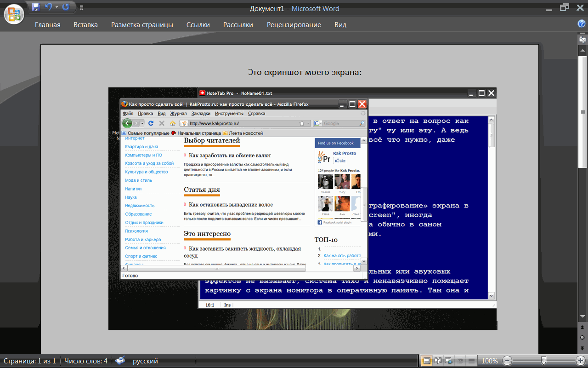Customize the Quick Access Toolbar dropdown
The height and width of the screenshot is (368, 588).
click(81, 7)
